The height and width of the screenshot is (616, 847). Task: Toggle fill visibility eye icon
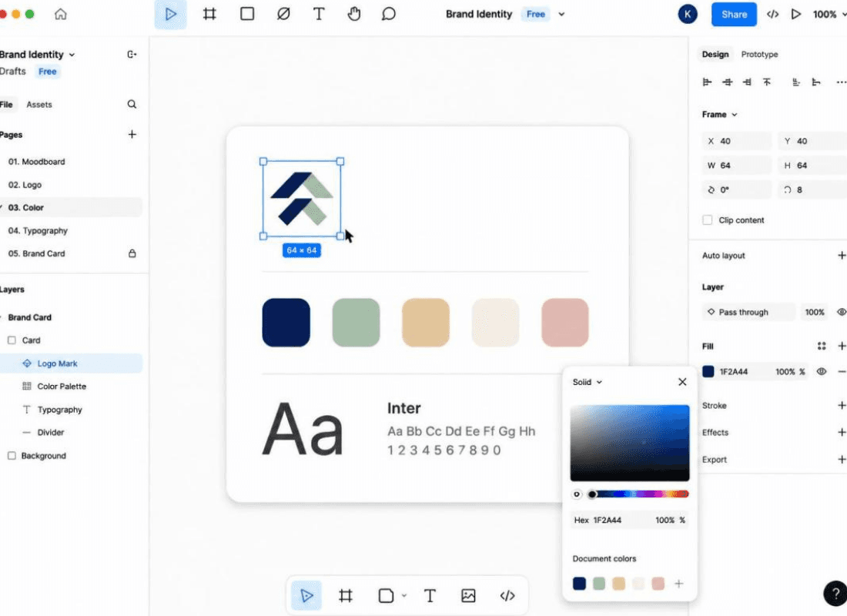821,372
